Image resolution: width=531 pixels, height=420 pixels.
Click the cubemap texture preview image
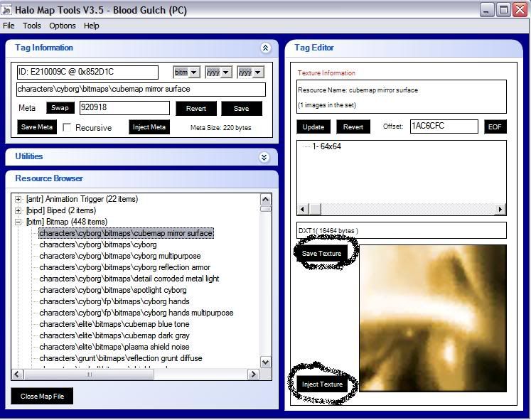click(433, 318)
